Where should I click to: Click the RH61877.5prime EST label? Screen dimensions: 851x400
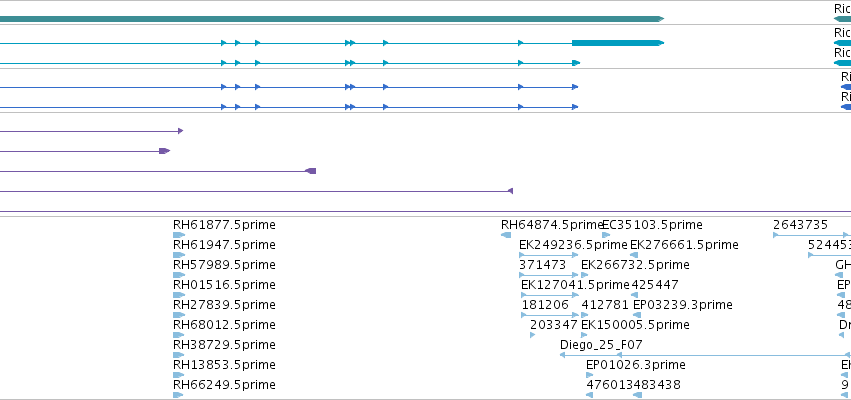[224, 225]
